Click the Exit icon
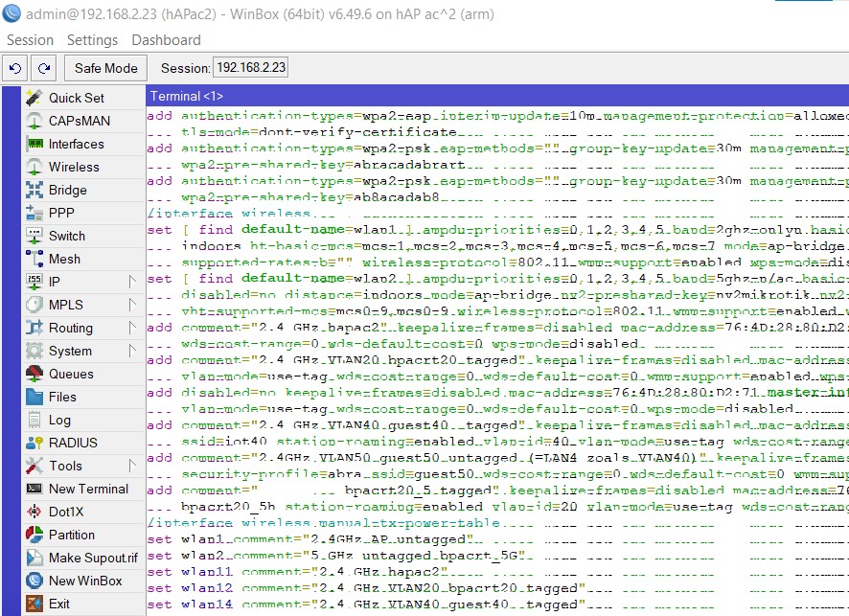Screen dimensions: 849x616 click(34, 604)
